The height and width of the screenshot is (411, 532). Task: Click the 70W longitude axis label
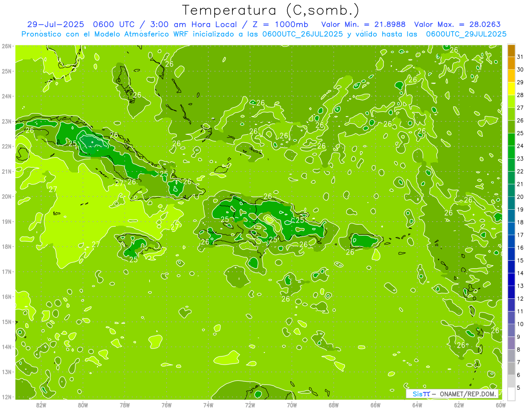[x=292, y=405]
